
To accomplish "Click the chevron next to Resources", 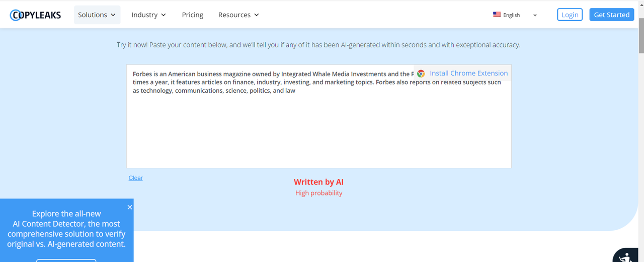I will (256, 15).
